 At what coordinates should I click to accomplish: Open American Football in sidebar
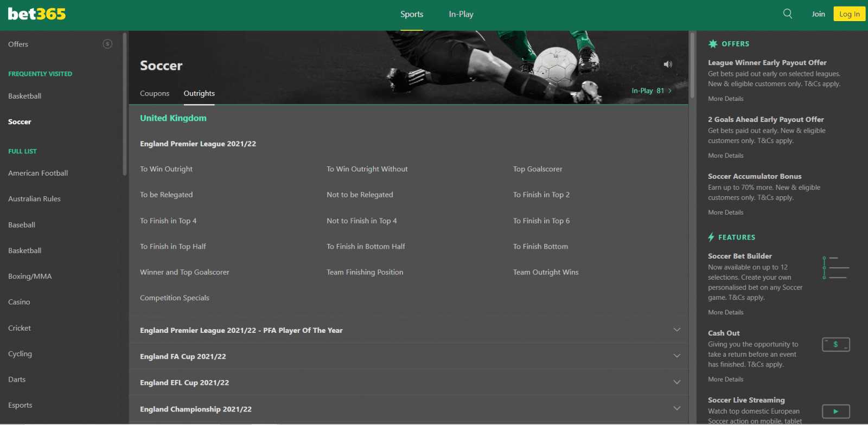(38, 173)
